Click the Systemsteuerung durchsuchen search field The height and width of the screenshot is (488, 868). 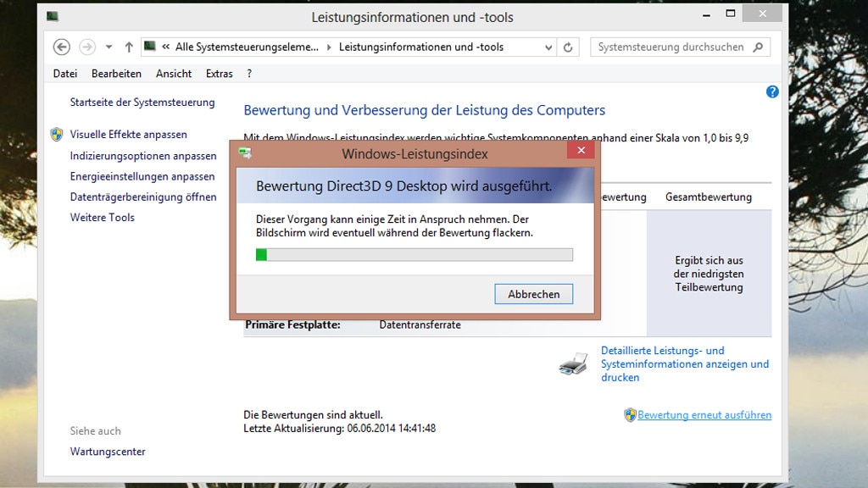670,47
